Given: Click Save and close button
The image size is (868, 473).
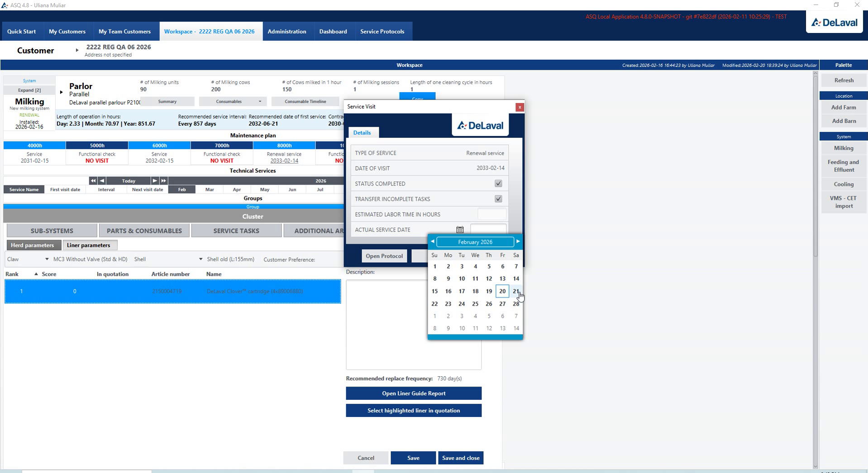Looking at the screenshot, I should (461, 458).
